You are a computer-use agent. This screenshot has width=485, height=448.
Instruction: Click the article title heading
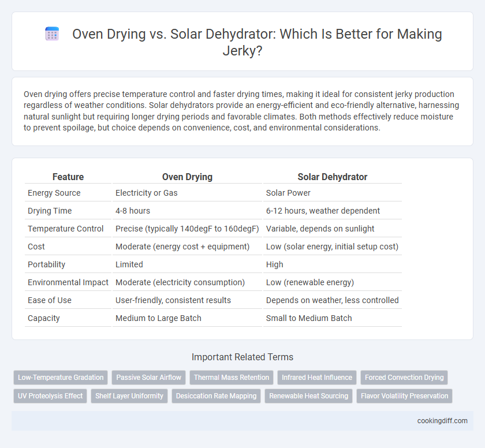click(x=257, y=42)
